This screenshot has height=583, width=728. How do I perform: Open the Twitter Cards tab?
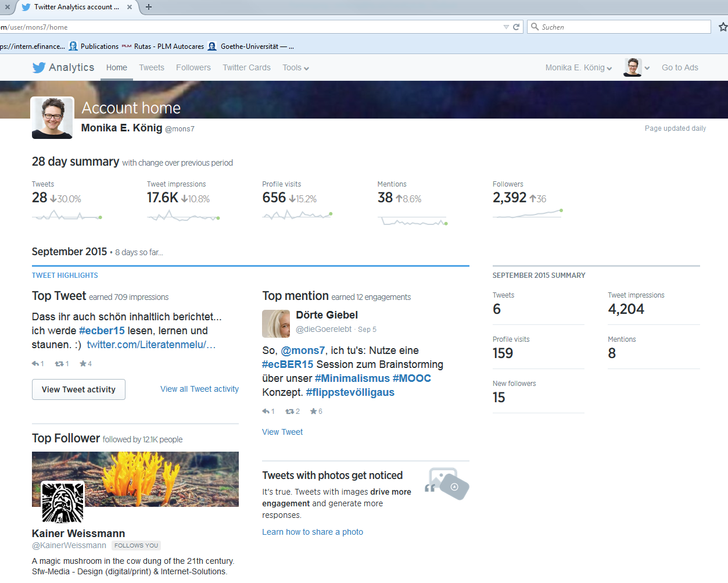coord(247,67)
